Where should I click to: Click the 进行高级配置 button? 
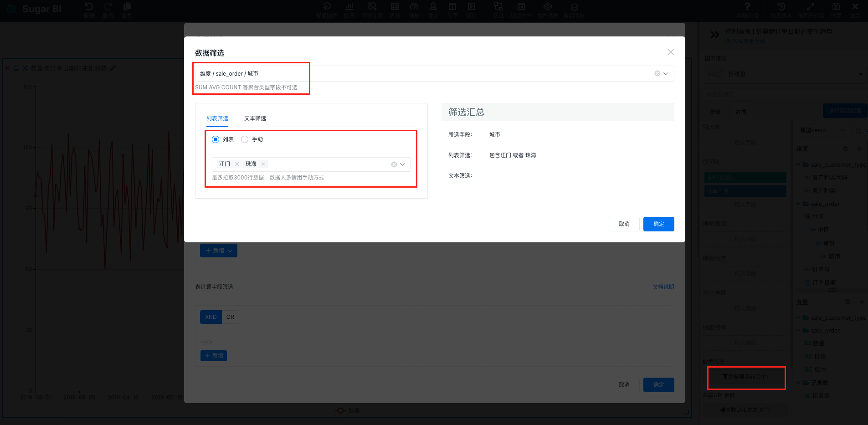[x=845, y=111]
